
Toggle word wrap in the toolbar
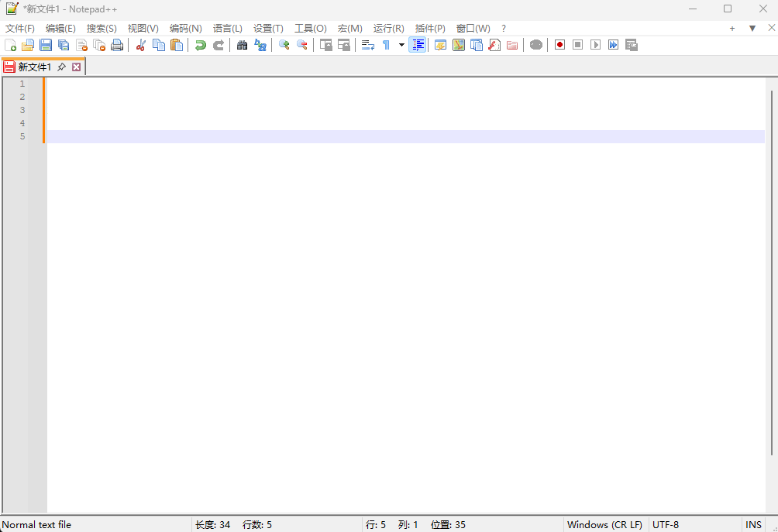(368, 45)
